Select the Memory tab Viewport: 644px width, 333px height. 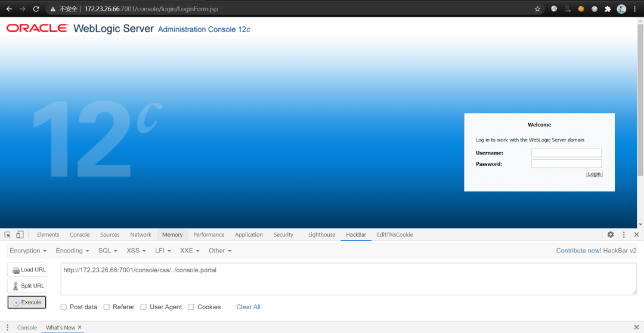(172, 235)
